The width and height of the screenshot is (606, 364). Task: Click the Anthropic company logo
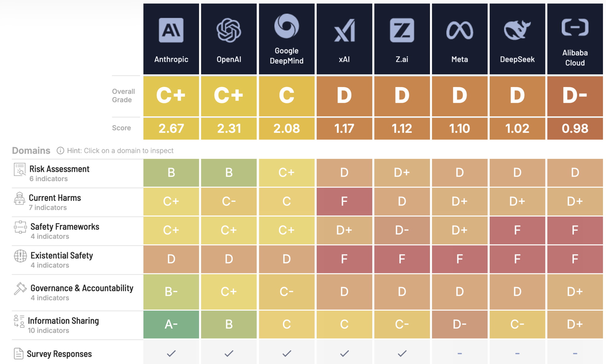coord(171,30)
